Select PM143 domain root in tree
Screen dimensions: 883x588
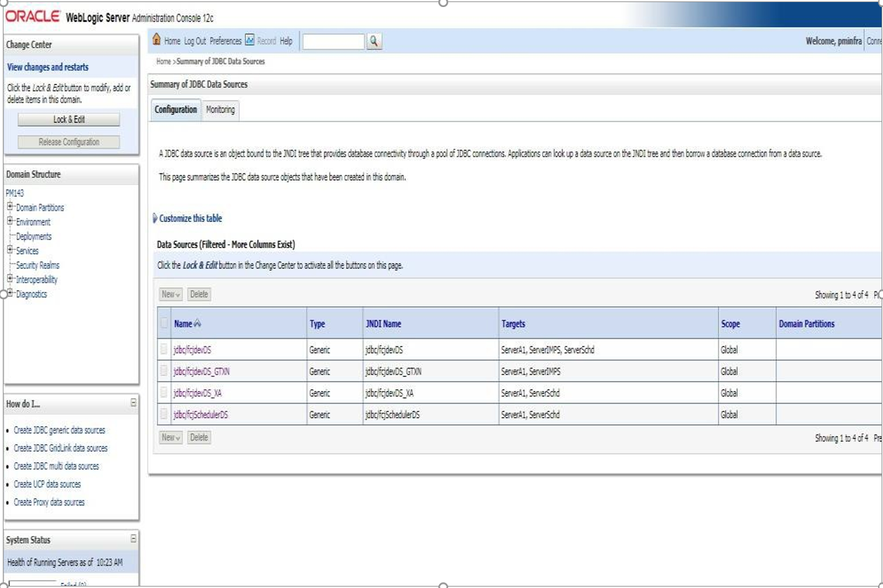click(x=15, y=192)
